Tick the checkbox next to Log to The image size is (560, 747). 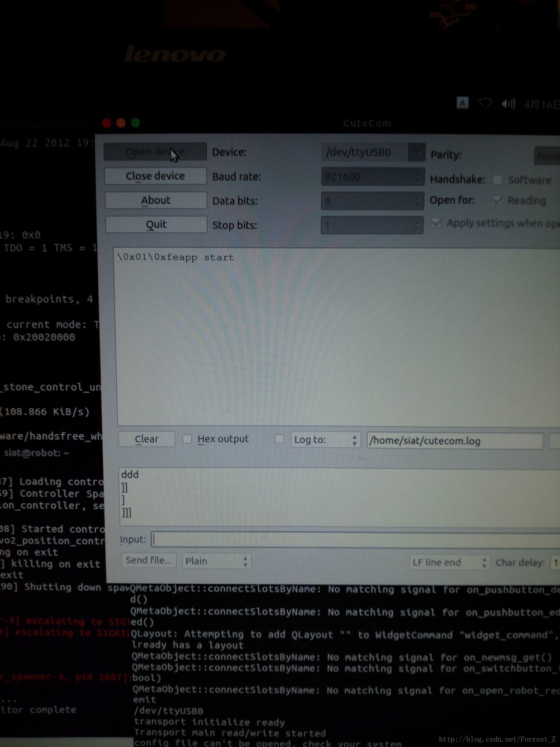(x=279, y=439)
